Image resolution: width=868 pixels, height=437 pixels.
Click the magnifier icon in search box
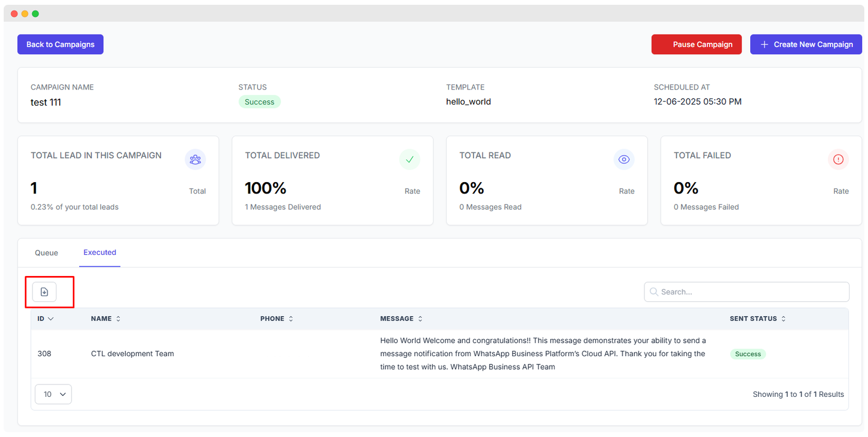pyautogui.click(x=654, y=292)
